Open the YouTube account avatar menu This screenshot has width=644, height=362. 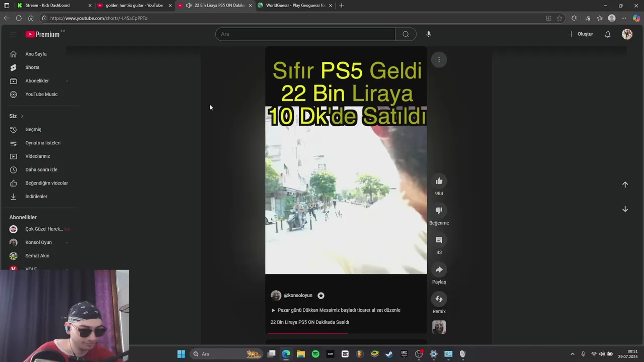tap(627, 34)
